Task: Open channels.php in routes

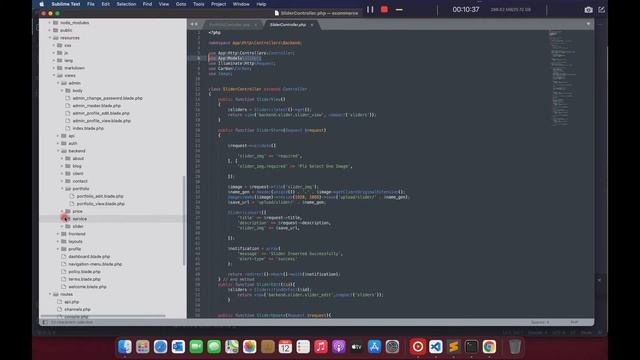Action: coord(77,309)
